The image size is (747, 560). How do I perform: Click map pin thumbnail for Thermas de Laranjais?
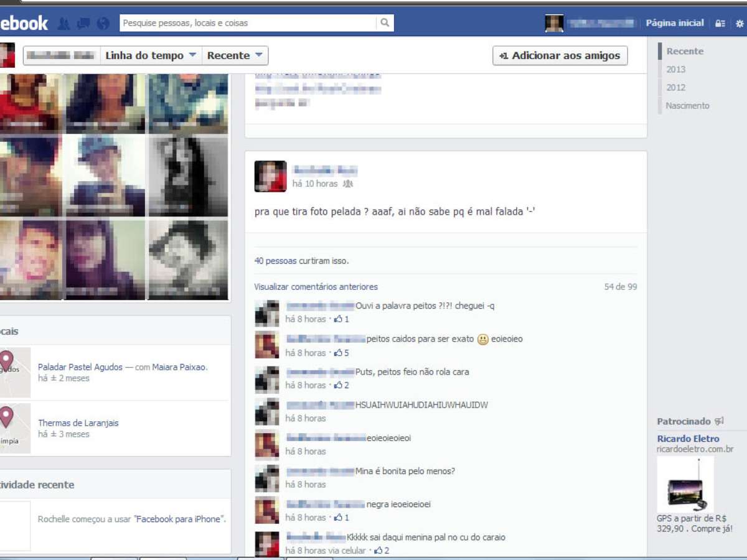14,427
